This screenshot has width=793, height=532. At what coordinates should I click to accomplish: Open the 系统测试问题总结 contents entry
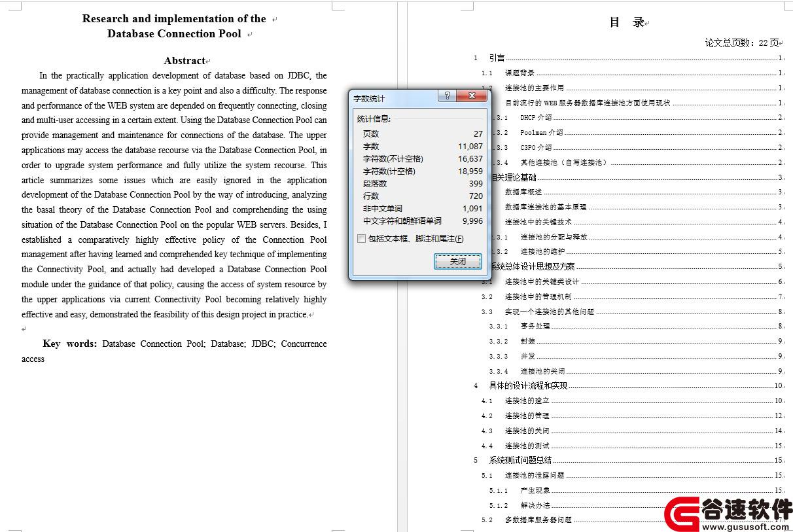click(x=629, y=460)
